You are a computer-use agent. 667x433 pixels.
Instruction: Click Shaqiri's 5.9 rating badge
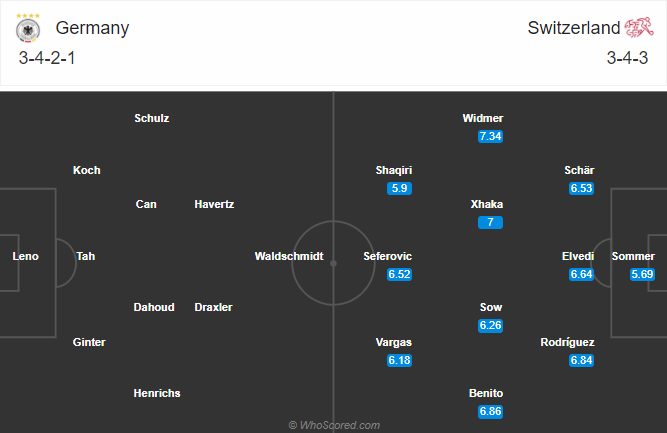tap(400, 188)
